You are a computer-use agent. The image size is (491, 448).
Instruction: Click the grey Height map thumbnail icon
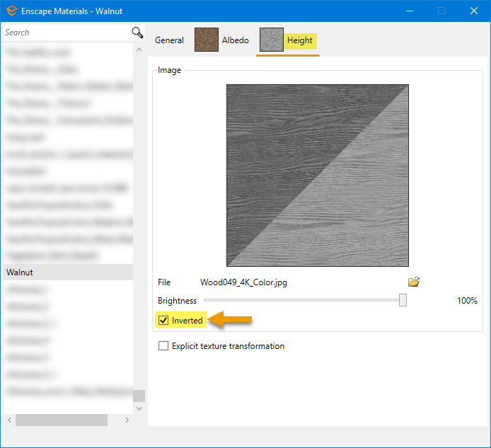coord(272,40)
